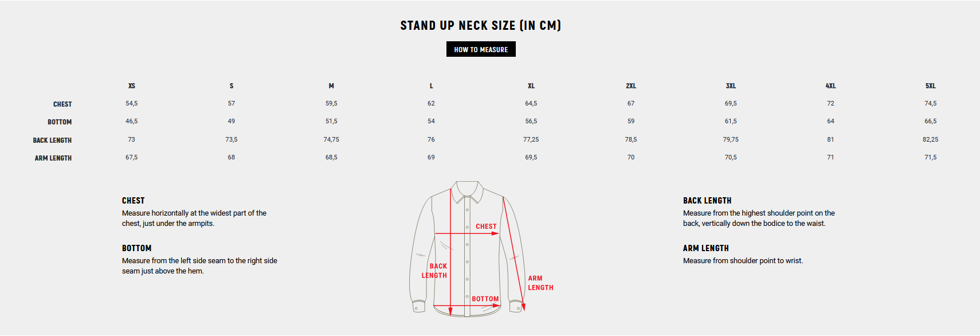
Task: Select the Back Length table row label
Action: [52, 140]
